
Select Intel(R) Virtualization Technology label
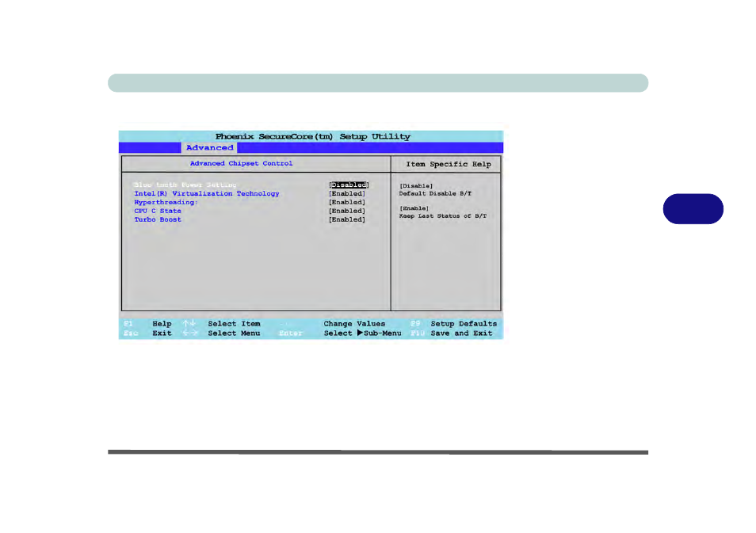206,194
